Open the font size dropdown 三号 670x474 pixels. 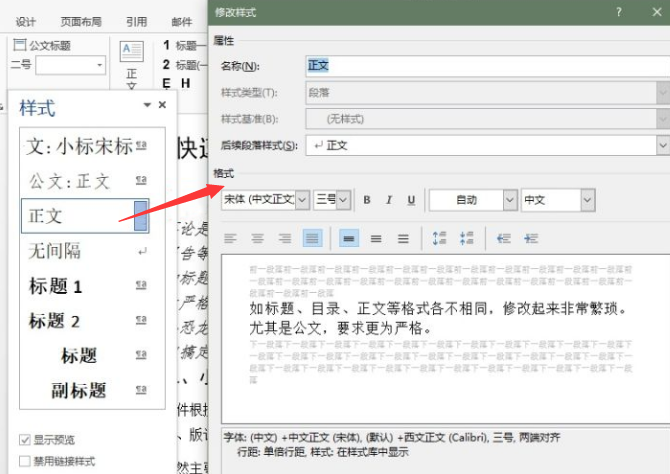[x=343, y=200]
